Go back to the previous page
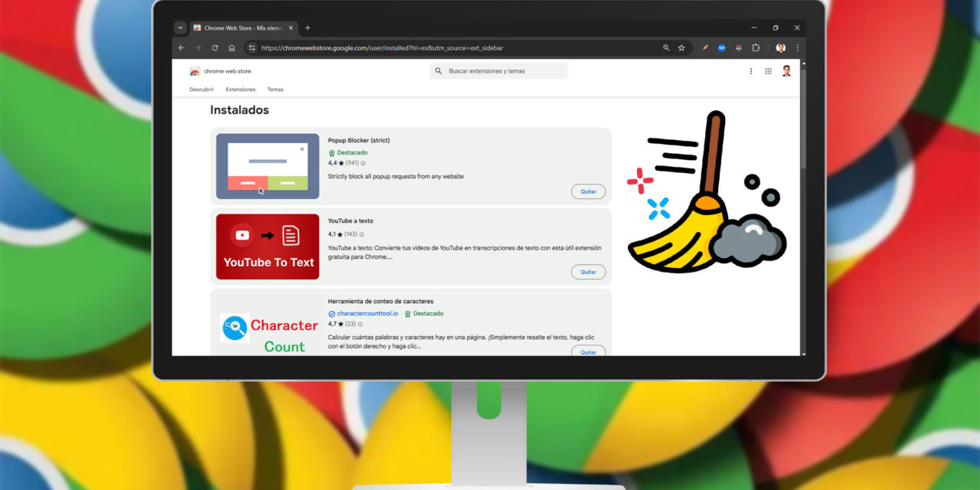This screenshot has width=980, height=490. pyautogui.click(x=181, y=47)
